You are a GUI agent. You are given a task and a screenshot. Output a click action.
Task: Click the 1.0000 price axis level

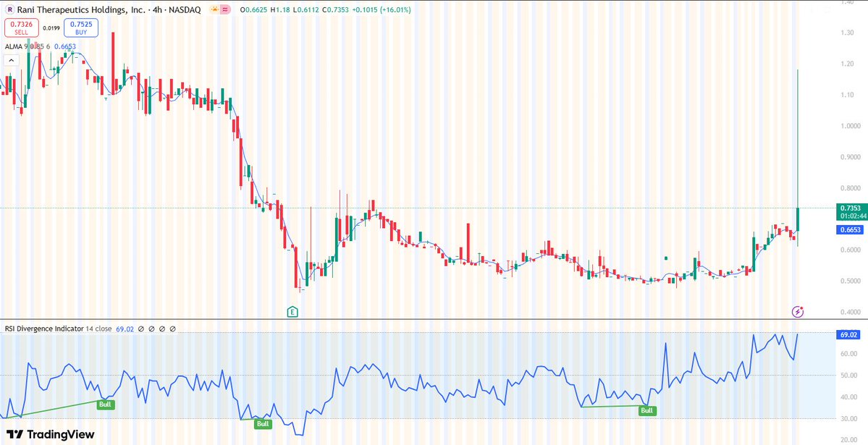pos(849,126)
